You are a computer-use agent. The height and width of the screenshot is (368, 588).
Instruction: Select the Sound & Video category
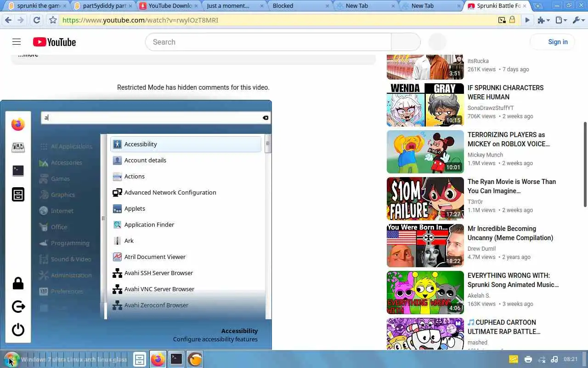coord(66,259)
